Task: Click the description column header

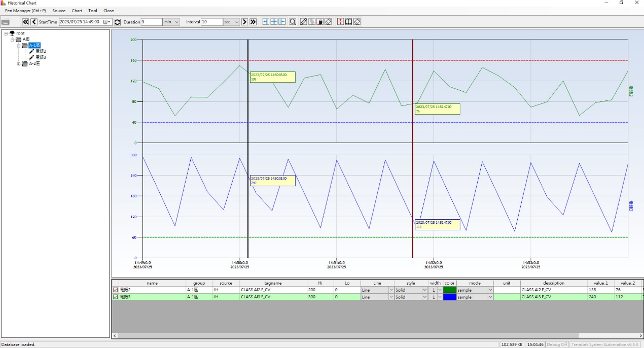Action: point(553,283)
